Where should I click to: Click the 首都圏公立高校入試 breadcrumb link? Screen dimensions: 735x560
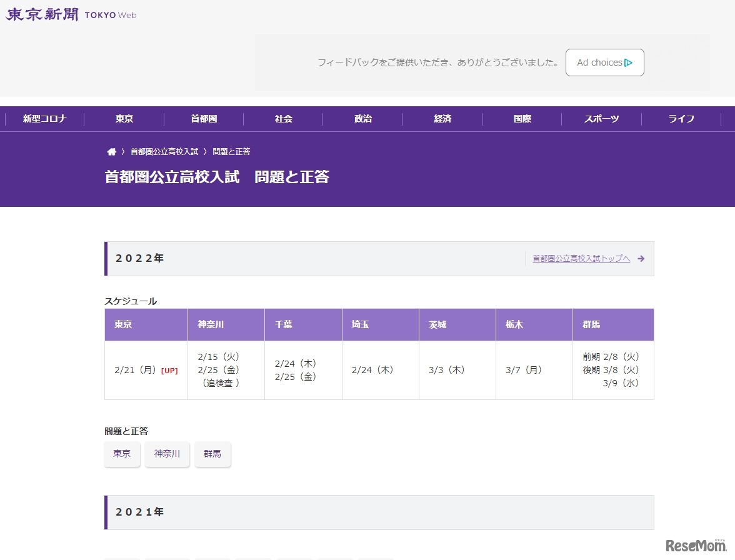[x=164, y=151]
